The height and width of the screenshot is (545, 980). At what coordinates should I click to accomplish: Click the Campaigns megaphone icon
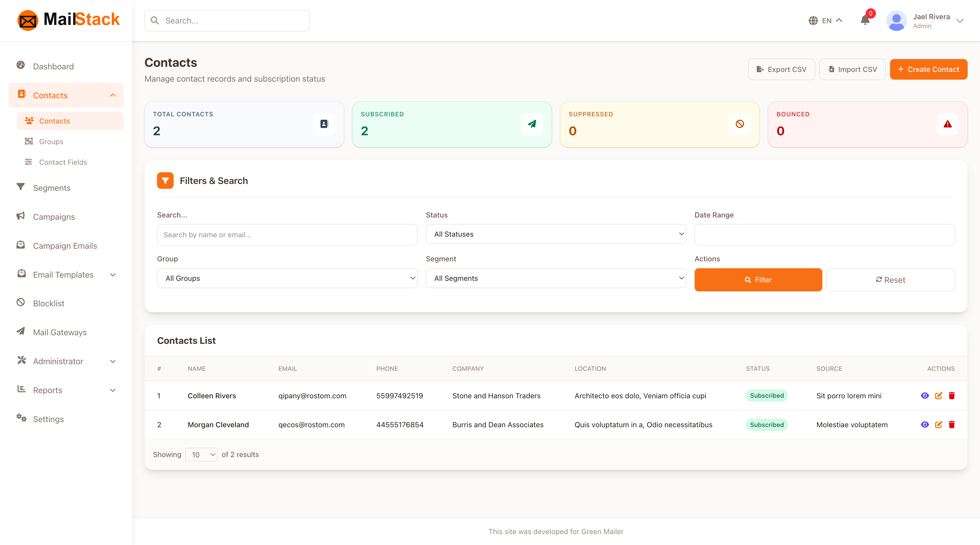pos(21,216)
